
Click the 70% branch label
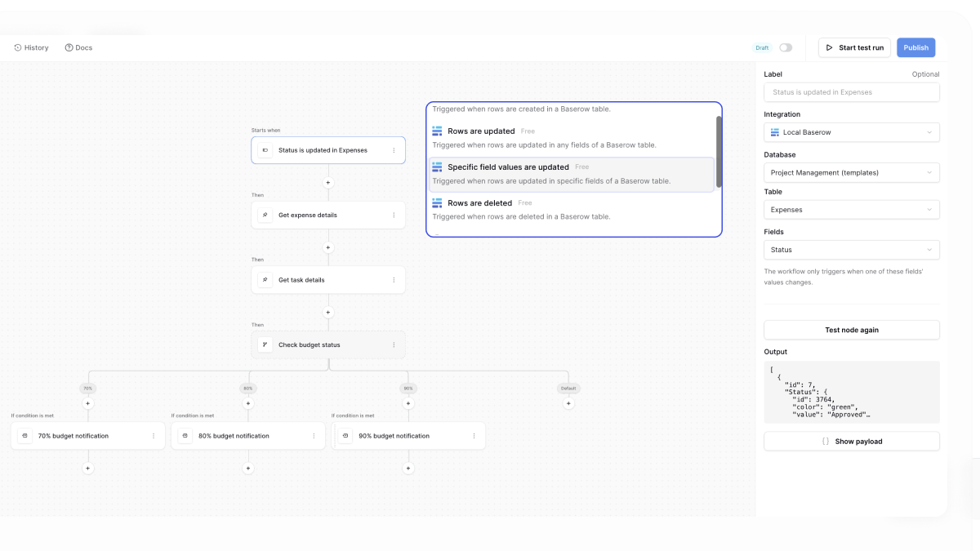88,389
